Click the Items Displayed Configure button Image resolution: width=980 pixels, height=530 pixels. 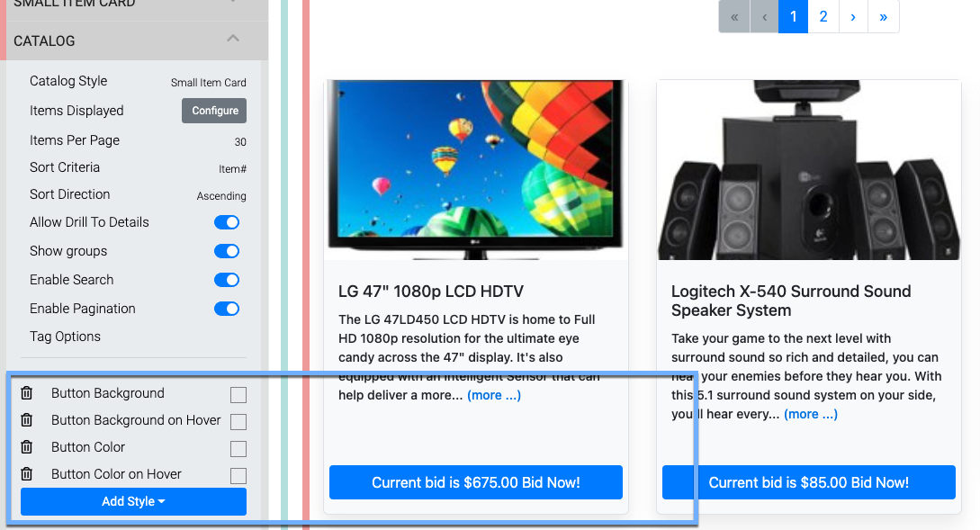click(214, 111)
